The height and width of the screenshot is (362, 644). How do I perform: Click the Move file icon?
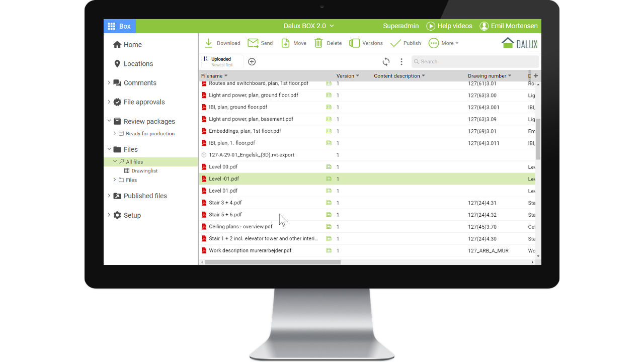pyautogui.click(x=285, y=43)
